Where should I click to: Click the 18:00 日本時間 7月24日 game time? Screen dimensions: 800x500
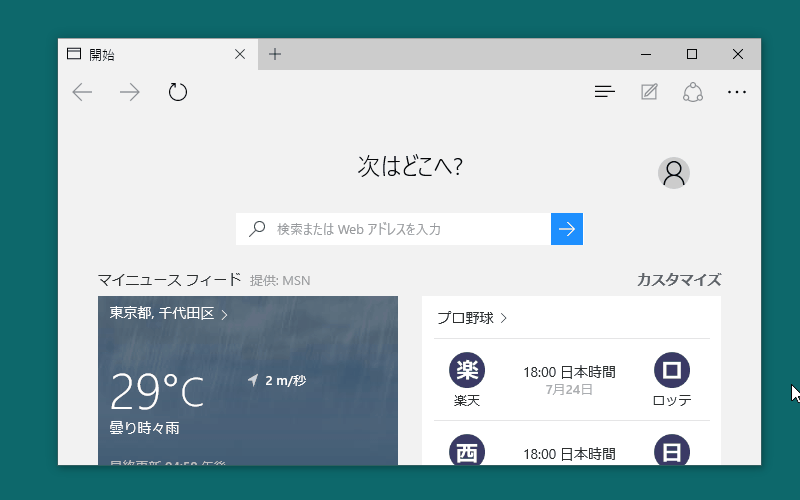(x=569, y=380)
